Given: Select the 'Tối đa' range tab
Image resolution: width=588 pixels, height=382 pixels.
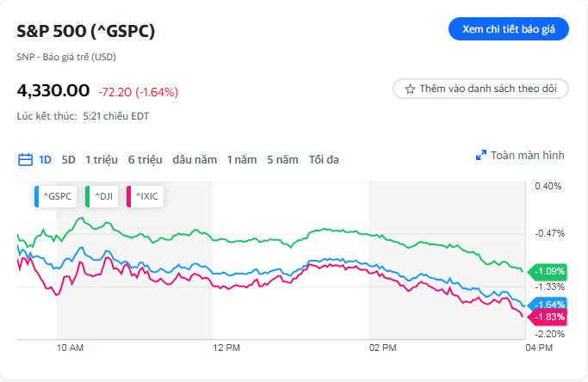Looking at the screenshot, I should (x=324, y=160).
